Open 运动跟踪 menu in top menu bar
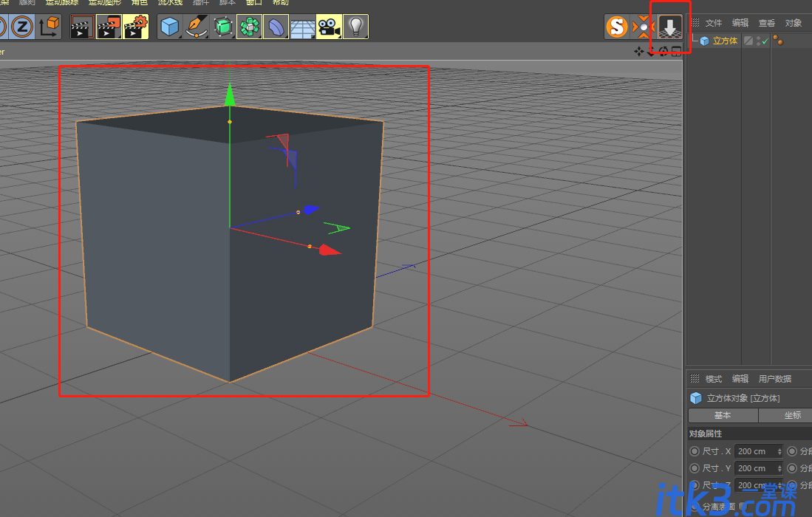The image size is (812, 517). [x=62, y=3]
